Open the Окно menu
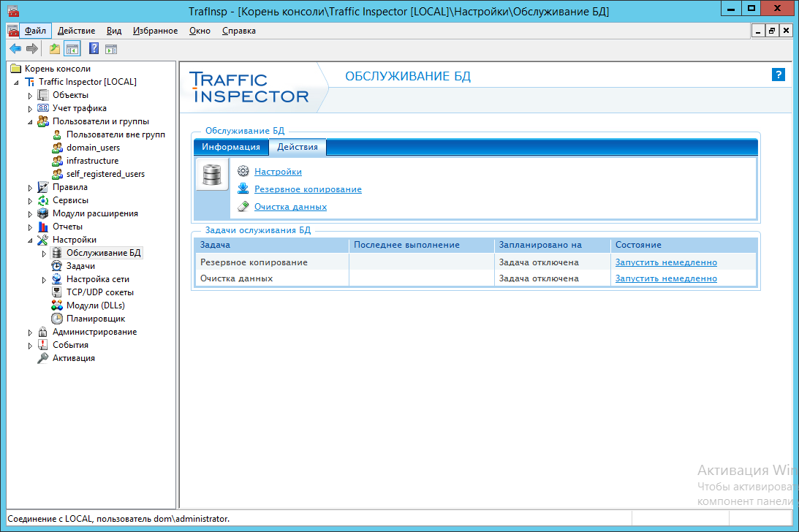 pos(200,31)
